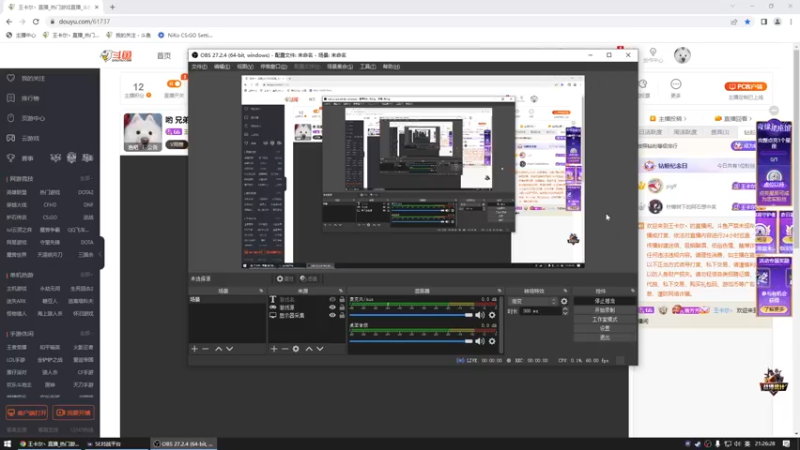Screen dimensions: 800x450
Task: Switch to OBS in Windows taskbar
Action: [184, 444]
